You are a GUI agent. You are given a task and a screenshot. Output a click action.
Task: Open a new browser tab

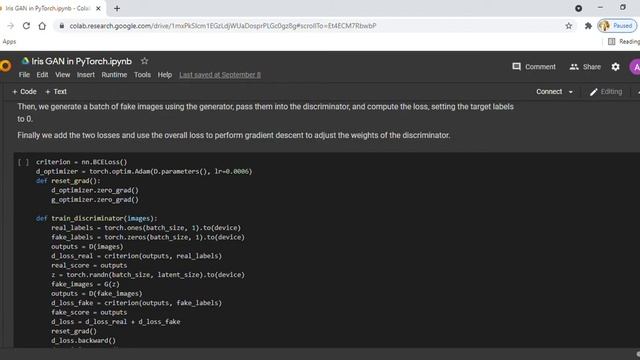117,8
